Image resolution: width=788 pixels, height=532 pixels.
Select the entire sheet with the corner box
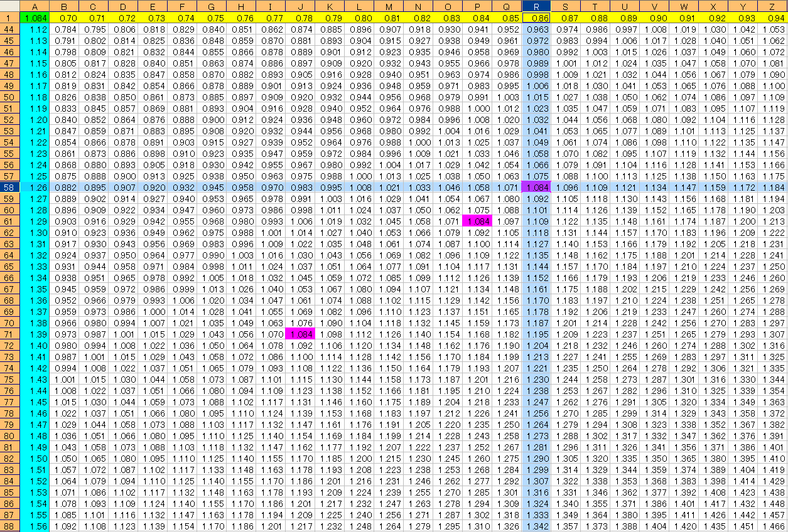[x=10, y=6]
